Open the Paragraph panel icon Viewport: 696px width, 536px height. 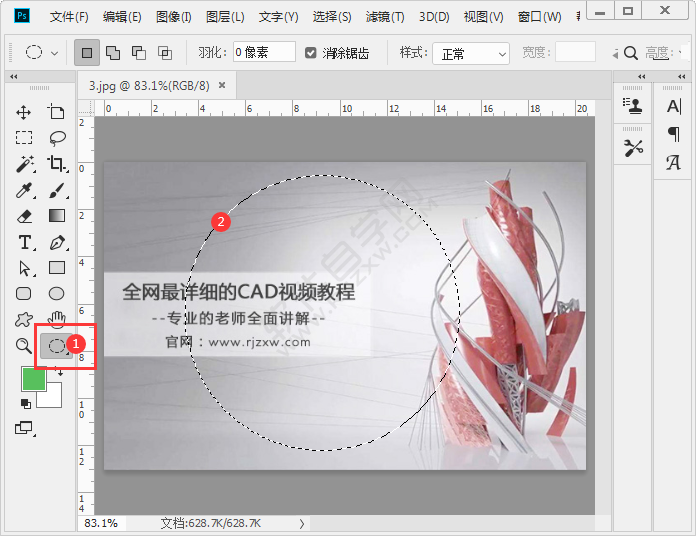click(x=673, y=134)
